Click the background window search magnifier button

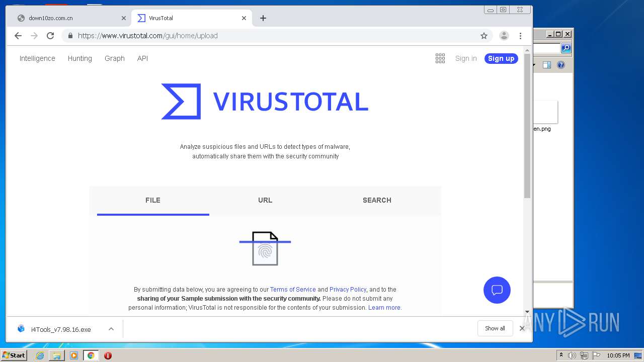pyautogui.click(x=566, y=48)
